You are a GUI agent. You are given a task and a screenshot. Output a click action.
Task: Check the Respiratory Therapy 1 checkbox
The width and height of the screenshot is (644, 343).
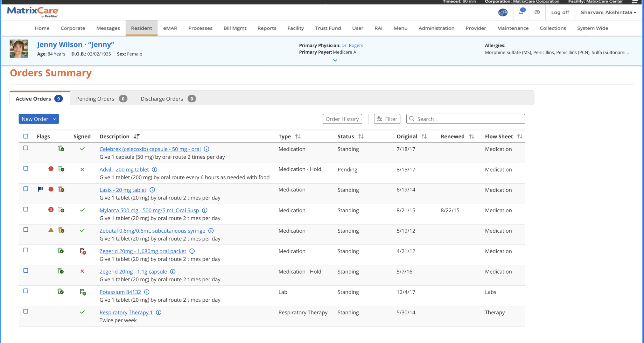(x=26, y=311)
